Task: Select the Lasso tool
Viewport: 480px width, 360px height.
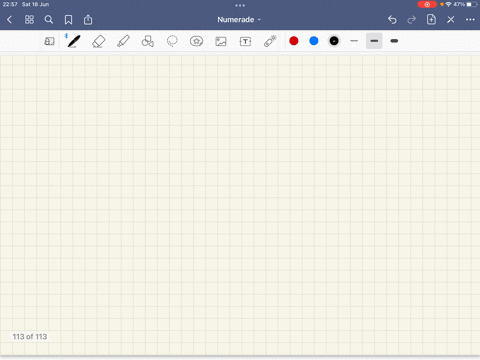Action: tap(172, 41)
